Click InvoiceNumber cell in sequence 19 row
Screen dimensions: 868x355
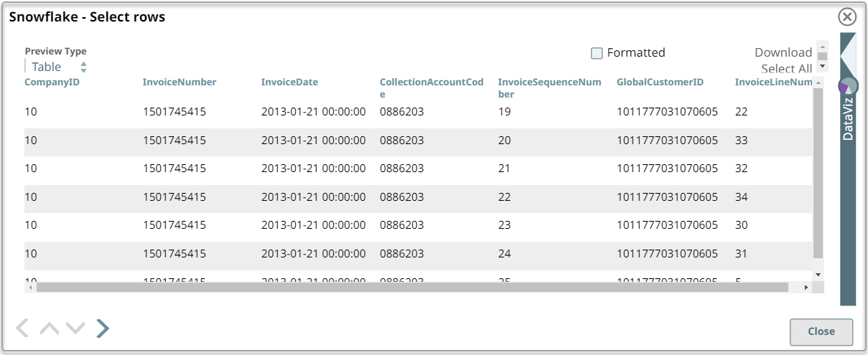[x=174, y=112]
